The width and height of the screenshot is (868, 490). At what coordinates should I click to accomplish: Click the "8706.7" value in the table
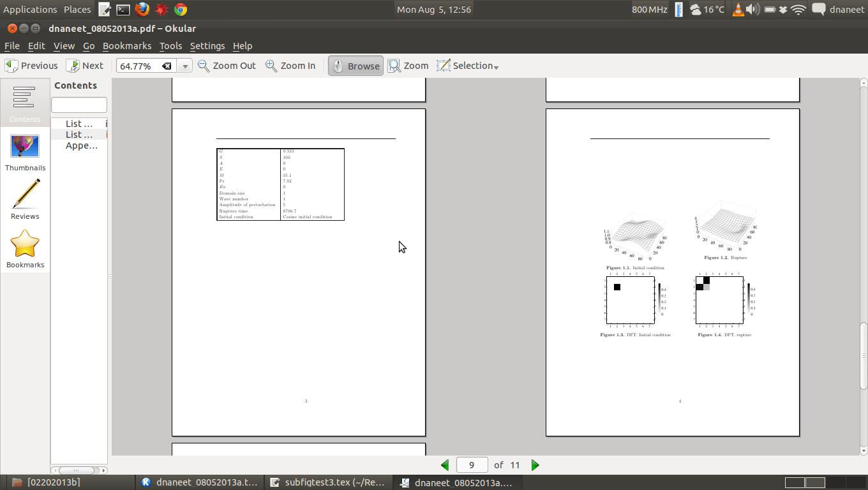point(290,211)
